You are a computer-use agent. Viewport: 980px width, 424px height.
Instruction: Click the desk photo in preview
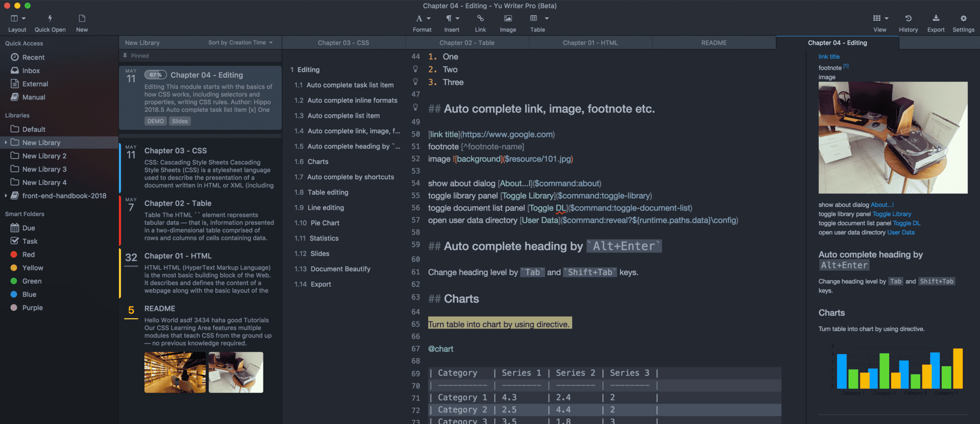pyautogui.click(x=893, y=137)
